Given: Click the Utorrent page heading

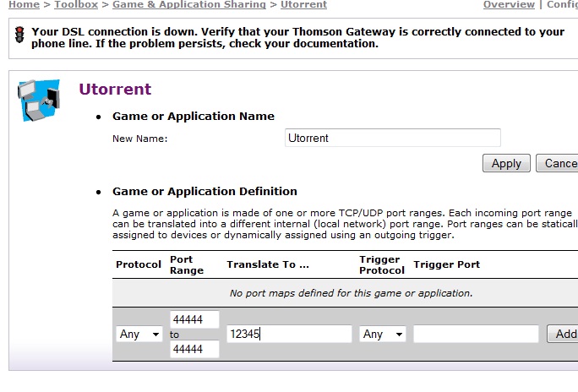Looking at the screenshot, I should pyautogui.click(x=115, y=89).
